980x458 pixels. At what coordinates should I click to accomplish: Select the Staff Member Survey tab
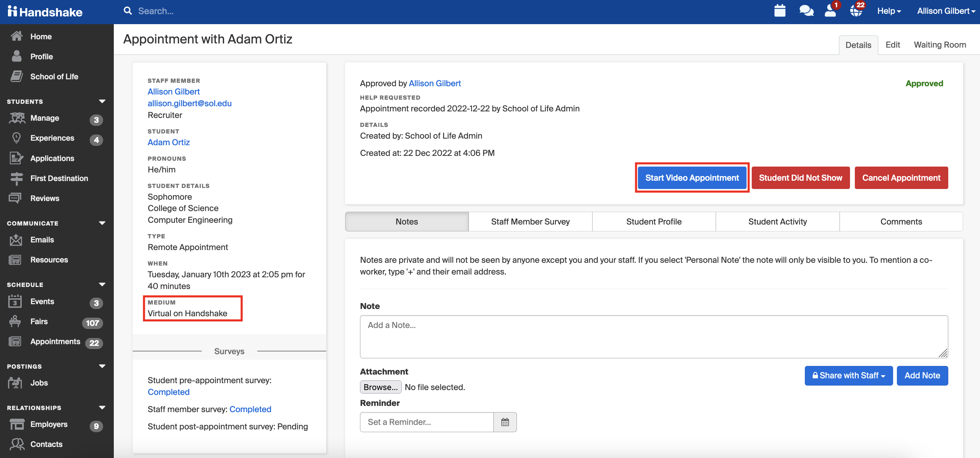tap(530, 221)
